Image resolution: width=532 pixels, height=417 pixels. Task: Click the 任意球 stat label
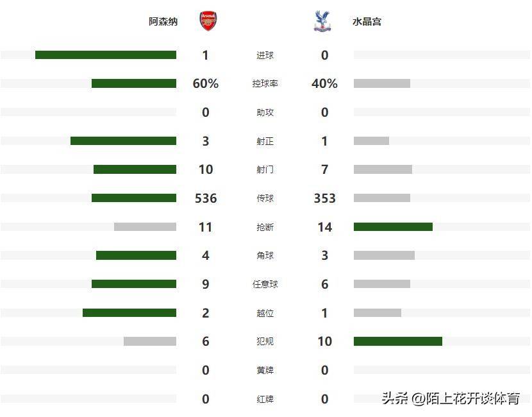[265, 284]
